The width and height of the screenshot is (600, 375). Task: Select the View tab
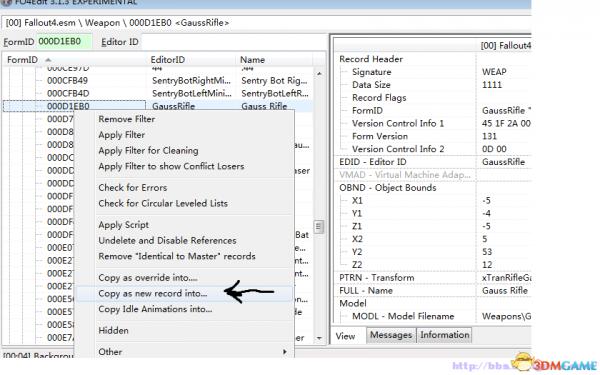click(x=346, y=336)
